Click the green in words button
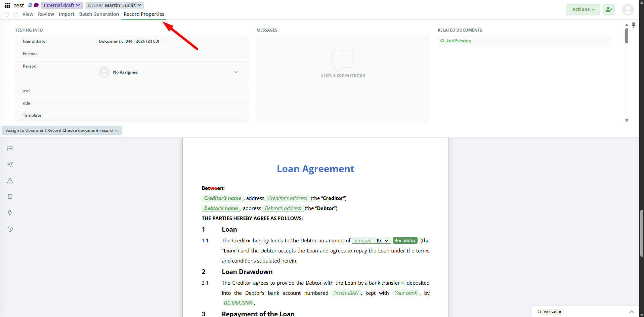 tap(405, 240)
